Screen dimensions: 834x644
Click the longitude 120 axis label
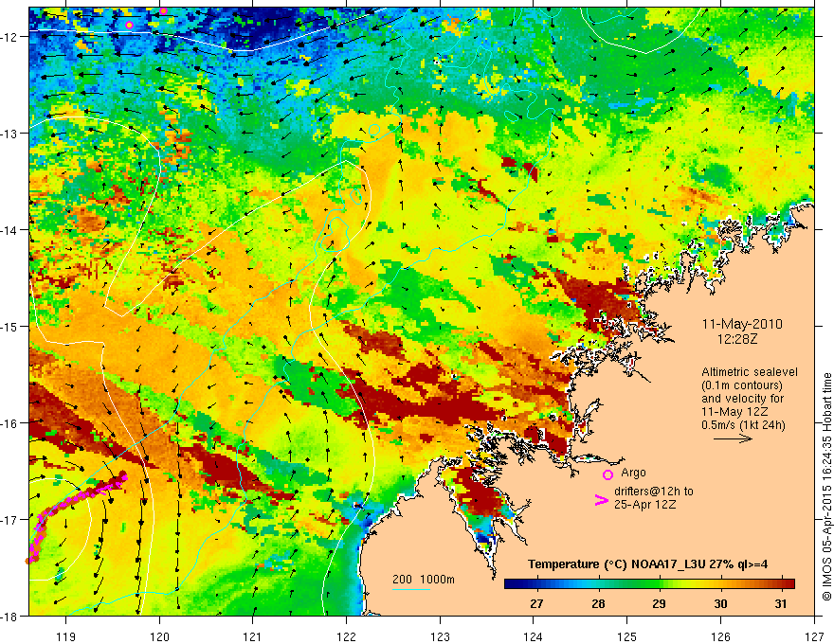click(x=159, y=636)
